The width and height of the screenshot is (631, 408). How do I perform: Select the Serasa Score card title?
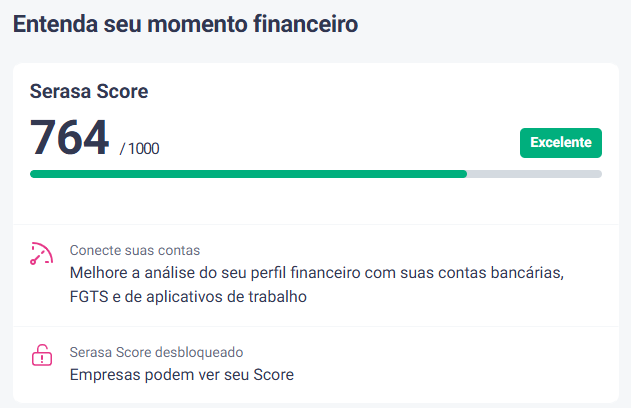pyautogui.click(x=89, y=92)
